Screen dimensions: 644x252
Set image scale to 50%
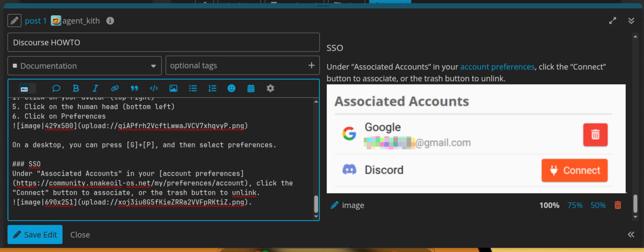click(598, 205)
